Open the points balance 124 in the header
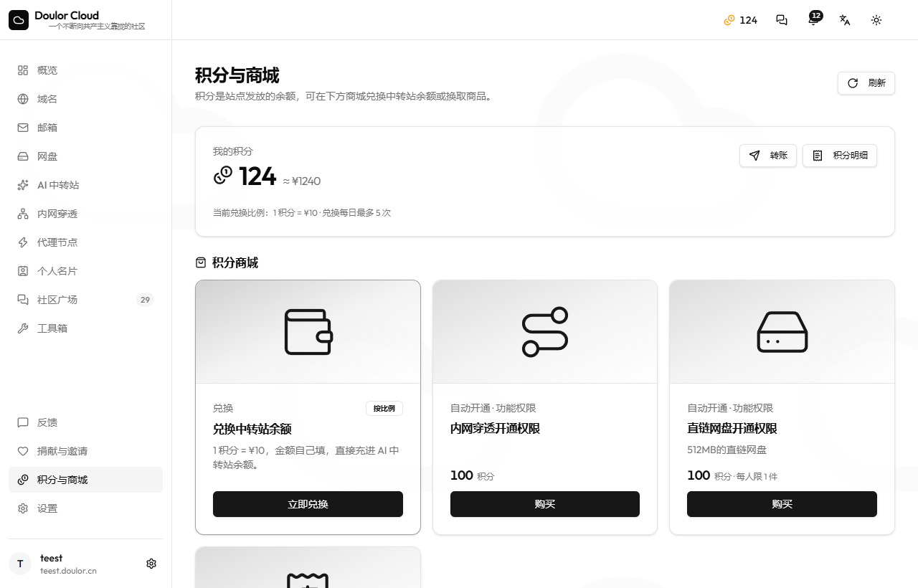Screen dimensions: 918x588 [741, 20]
